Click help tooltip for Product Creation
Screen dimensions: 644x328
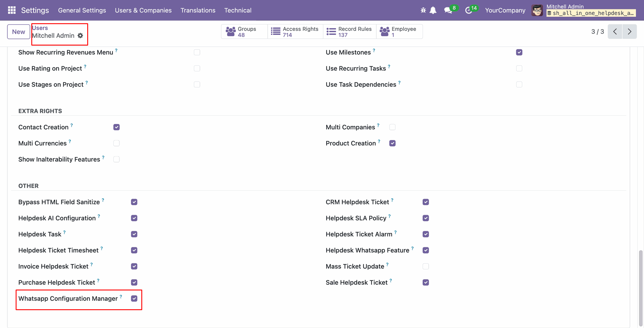(379, 141)
